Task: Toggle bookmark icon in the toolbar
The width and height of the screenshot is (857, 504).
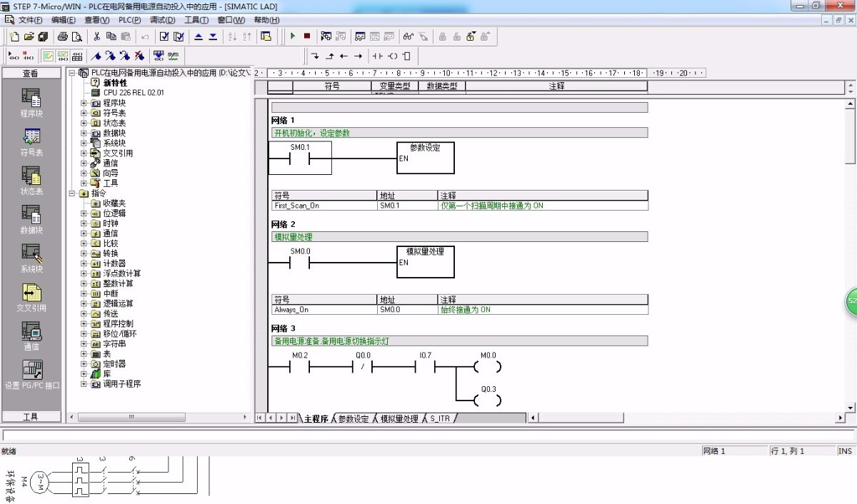Action: (96, 56)
